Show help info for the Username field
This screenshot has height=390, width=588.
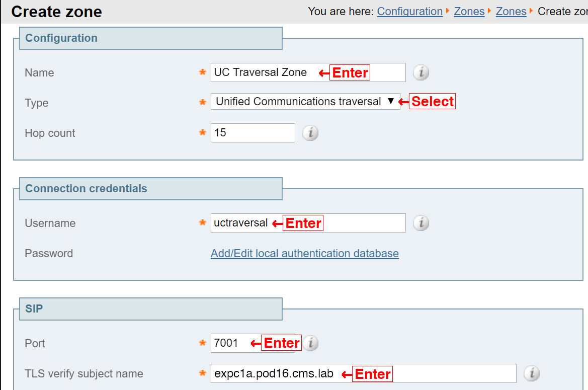[x=421, y=223]
